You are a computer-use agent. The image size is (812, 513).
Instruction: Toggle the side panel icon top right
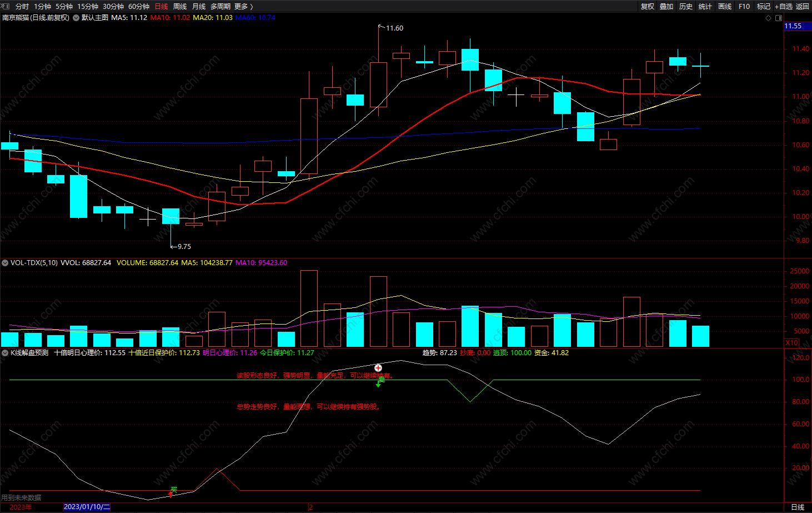pyautogui.click(x=779, y=18)
